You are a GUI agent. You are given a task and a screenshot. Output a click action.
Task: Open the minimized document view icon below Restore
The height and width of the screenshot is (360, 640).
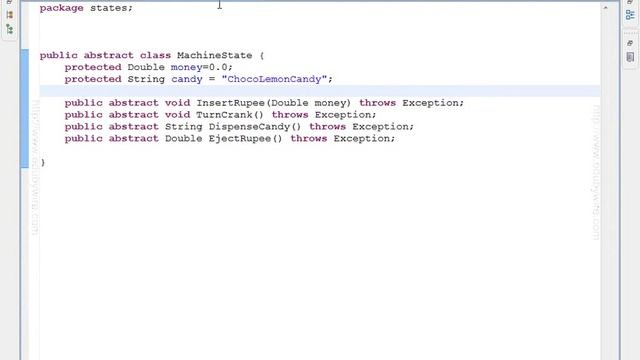630,57
